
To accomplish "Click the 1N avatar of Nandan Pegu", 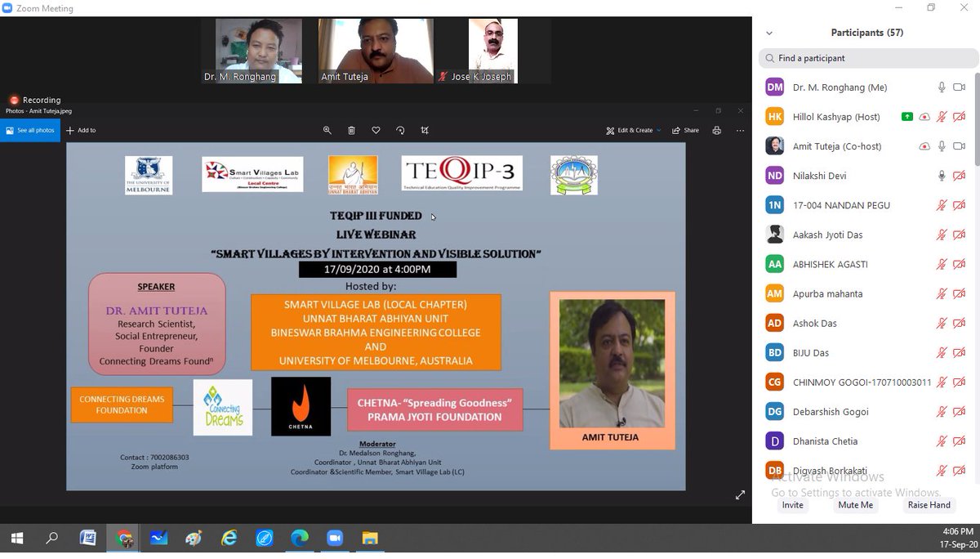I will (775, 205).
